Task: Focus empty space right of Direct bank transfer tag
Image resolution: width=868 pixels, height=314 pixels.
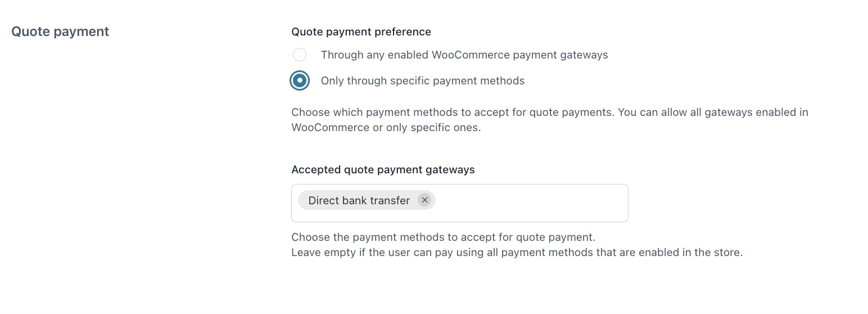Action: pyautogui.click(x=528, y=200)
